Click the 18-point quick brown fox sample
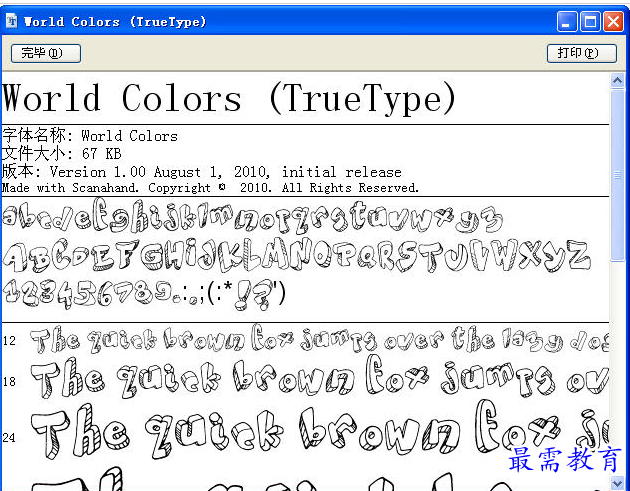This screenshot has height=491, width=630. (319, 378)
